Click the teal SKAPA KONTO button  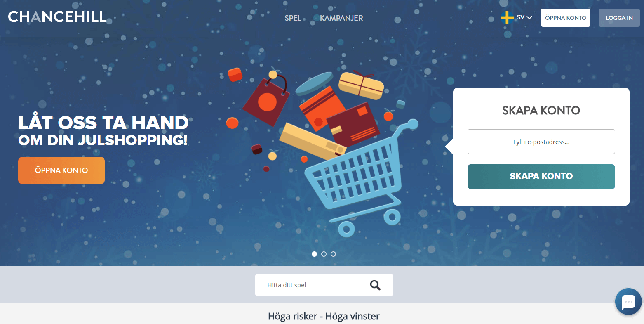(541, 177)
